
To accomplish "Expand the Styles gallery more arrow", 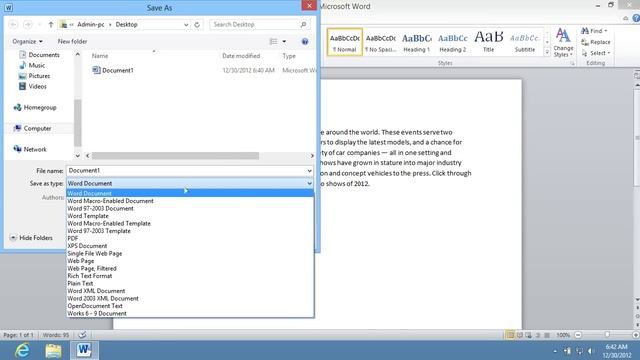I will tap(547, 52).
